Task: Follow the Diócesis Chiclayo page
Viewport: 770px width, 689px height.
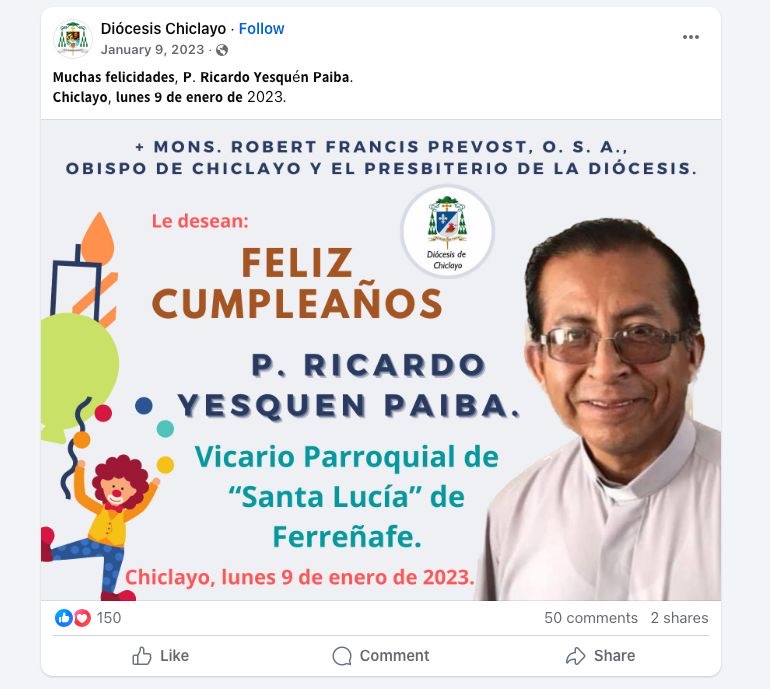Action: (261, 28)
